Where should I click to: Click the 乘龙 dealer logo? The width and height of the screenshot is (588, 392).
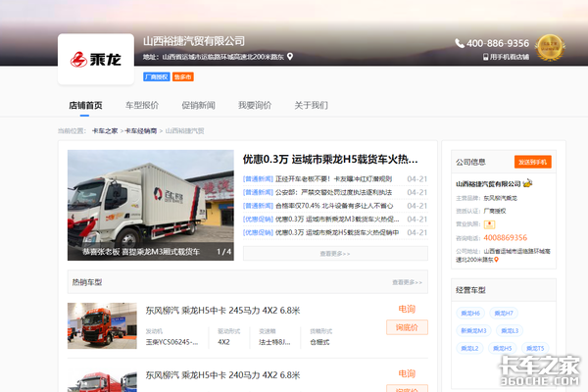tap(97, 61)
